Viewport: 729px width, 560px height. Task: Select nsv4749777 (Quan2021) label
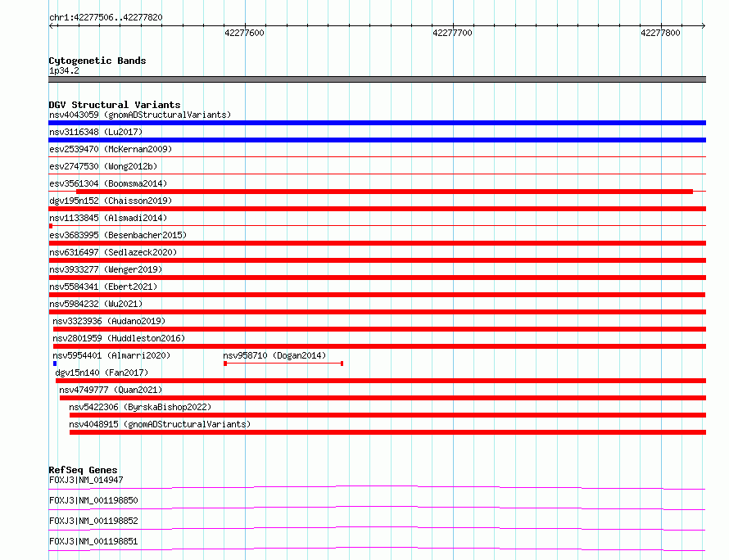click(111, 390)
